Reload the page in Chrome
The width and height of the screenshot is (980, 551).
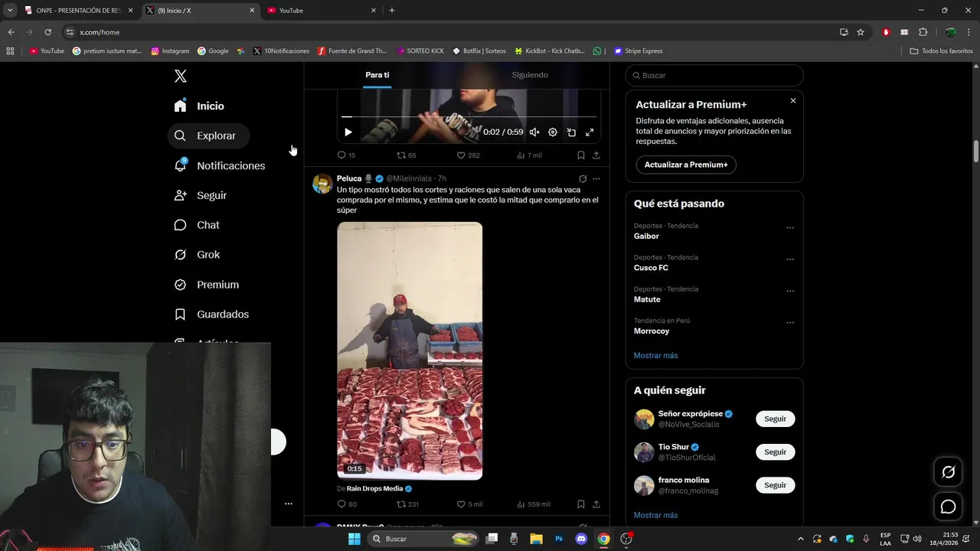click(x=47, y=32)
